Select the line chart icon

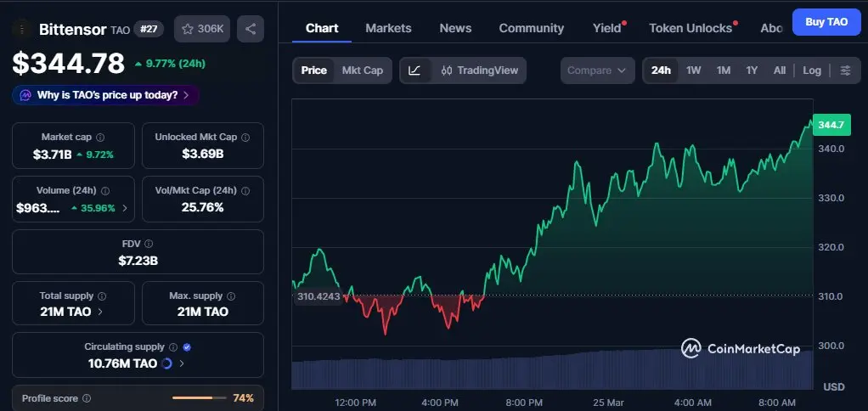point(414,70)
